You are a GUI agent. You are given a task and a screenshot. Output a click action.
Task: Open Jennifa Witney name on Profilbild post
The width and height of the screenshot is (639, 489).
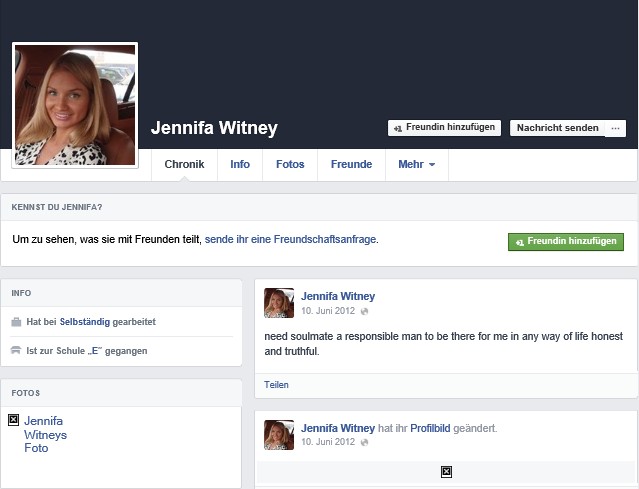point(338,428)
